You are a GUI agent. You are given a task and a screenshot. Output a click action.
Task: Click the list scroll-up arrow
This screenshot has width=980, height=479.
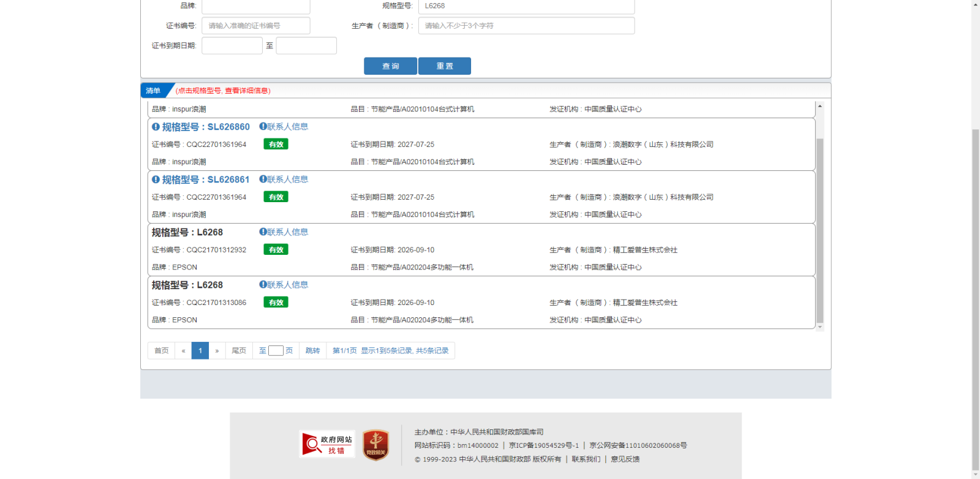pyautogui.click(x=820, y=106)
